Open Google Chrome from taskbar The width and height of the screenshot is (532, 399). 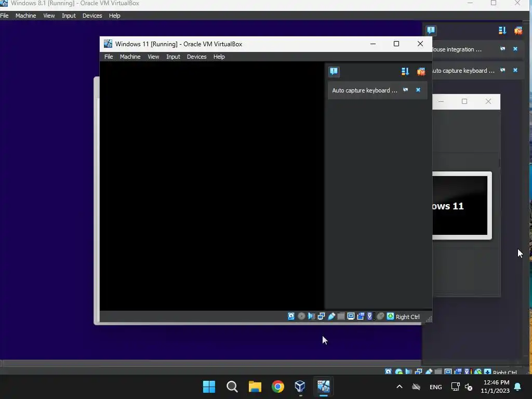278,387
